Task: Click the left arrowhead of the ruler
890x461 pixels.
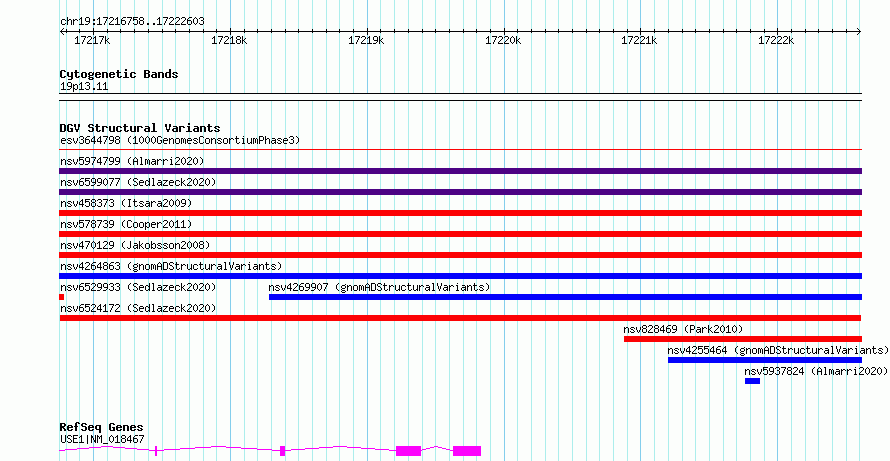Action: [62, 31]
